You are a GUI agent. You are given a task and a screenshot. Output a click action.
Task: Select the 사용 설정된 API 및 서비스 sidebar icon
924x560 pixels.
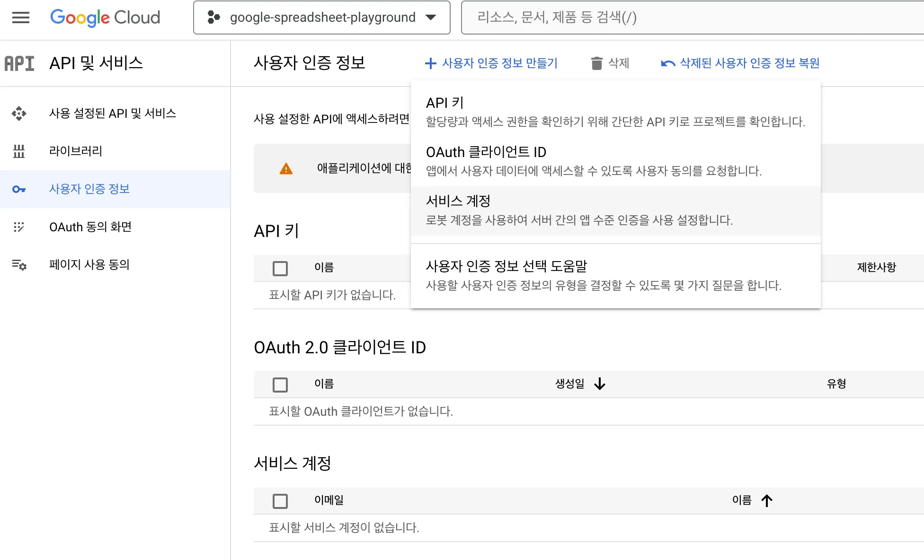pos(20,114)
